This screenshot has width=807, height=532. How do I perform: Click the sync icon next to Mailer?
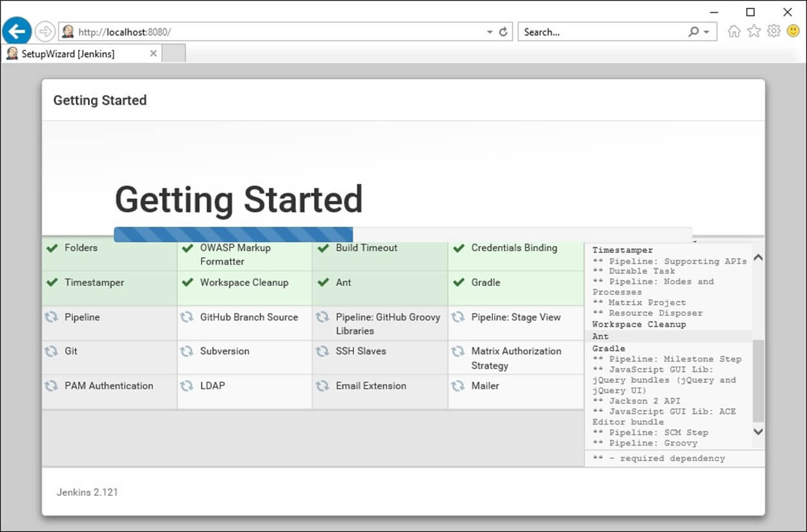[458, 385]
